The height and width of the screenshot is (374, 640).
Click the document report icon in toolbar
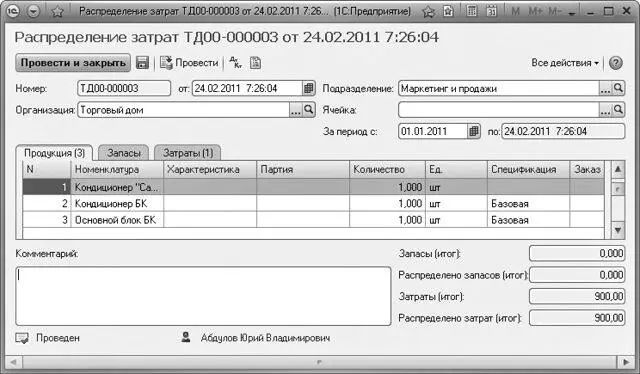click(256, 63)
